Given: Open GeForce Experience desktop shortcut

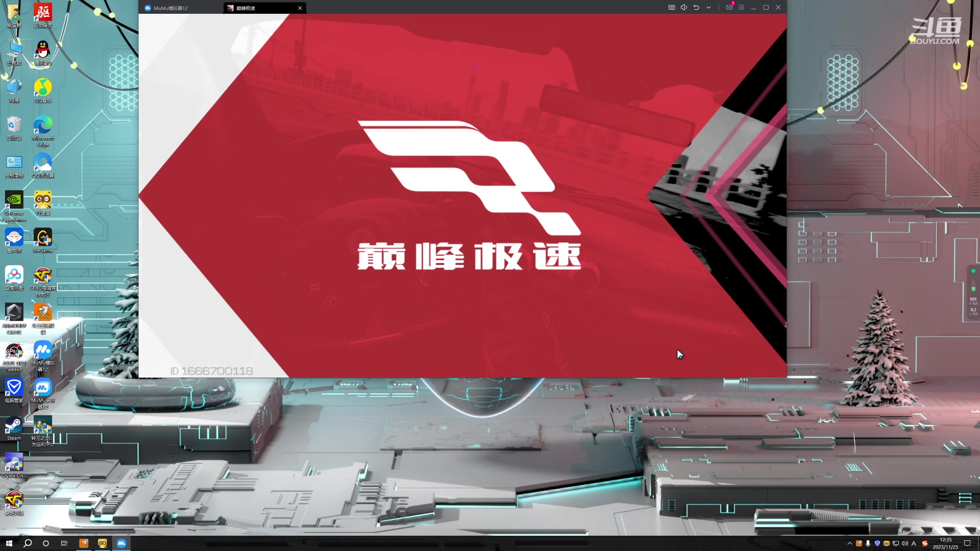Looking at the screenshot, I should [x=14, y=206].
